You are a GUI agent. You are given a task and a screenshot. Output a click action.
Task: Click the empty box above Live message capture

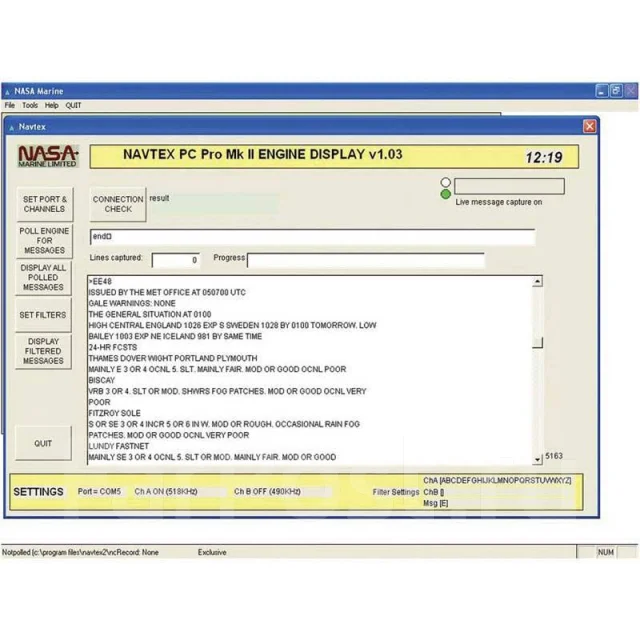click(x=509, y=186)
